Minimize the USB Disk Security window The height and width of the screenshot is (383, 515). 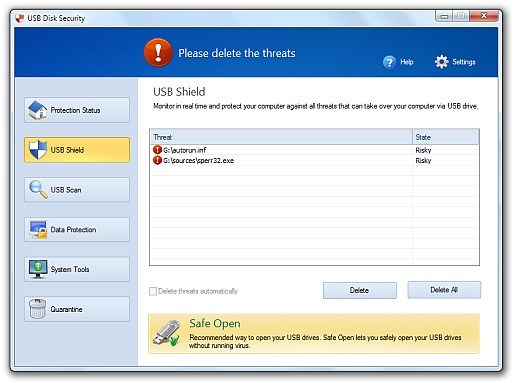click(444, 16)
